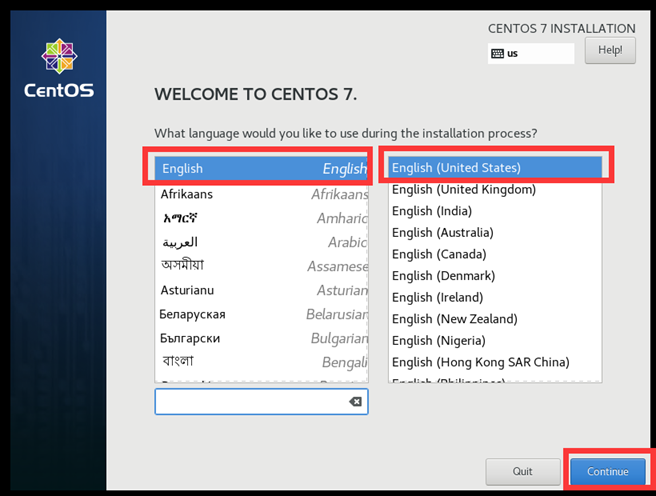656x496 pixels.
Task: Clear the language search field using the backspace icon
Action: click(355, 401)
